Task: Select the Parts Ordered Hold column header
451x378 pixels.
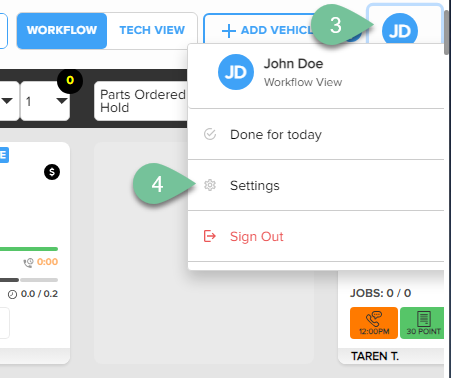Action: 142,101
